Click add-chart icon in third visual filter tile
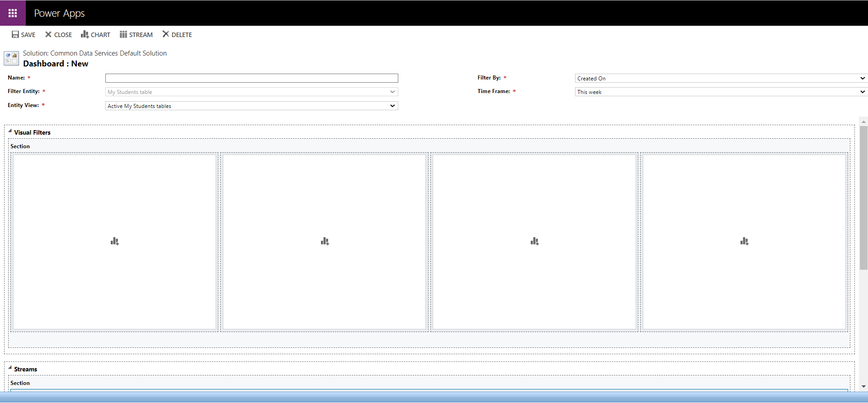868x403 pixels. [x=534, y=242]
